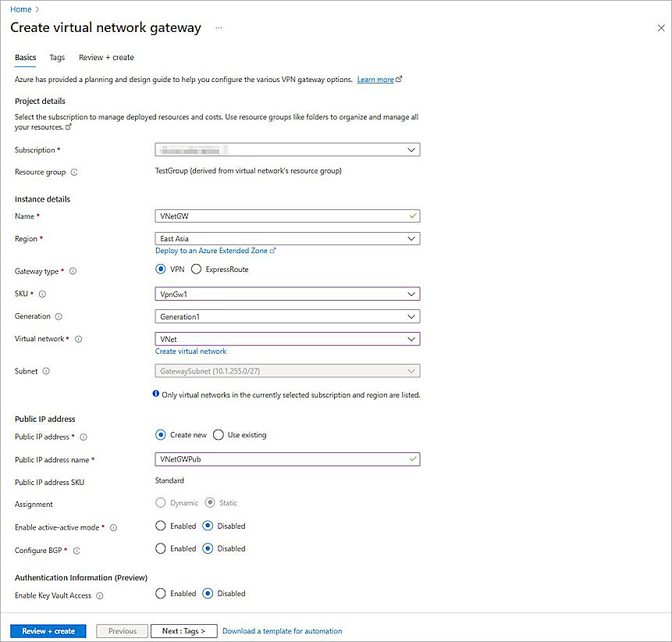Click info icon beside Gateway type
Viewport: 672px width, 642px height.
pyautogui.click(x=73, y=271)
